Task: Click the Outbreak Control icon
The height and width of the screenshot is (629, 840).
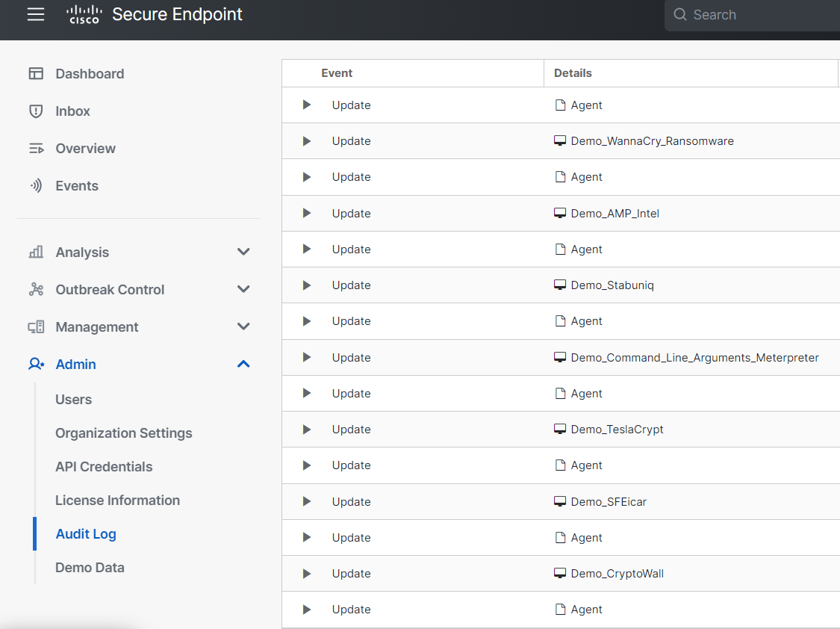Action: coord(36,290)
